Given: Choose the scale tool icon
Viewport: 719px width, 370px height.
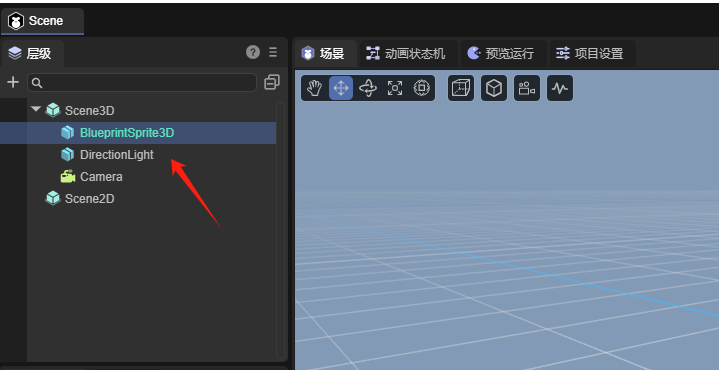Looking at the screenshot, I should click(395, 88).
